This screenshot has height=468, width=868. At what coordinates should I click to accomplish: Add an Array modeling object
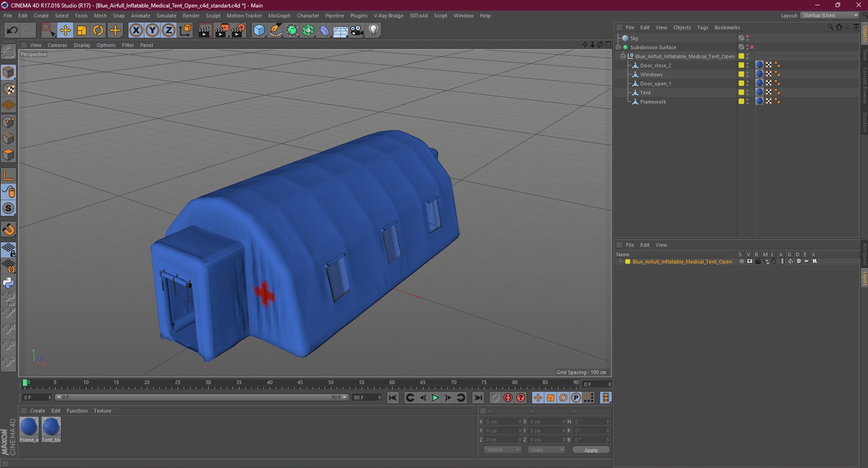[308, 30]
